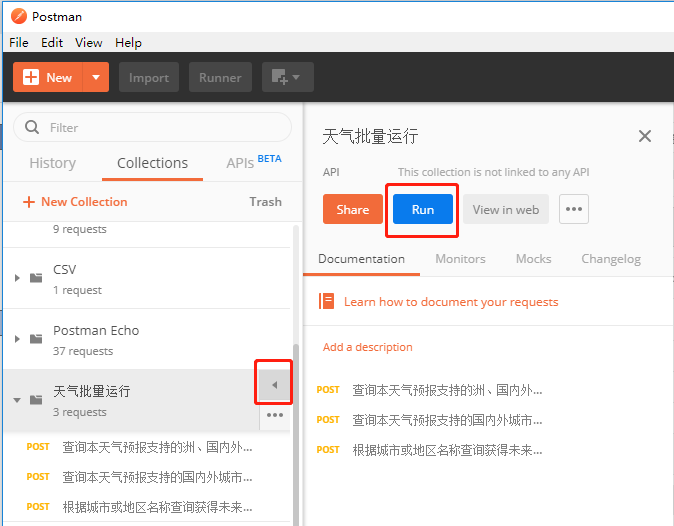The image size is (674, 526).
Task: Switch to the APIs BETA tab
Action: (254, 162)
